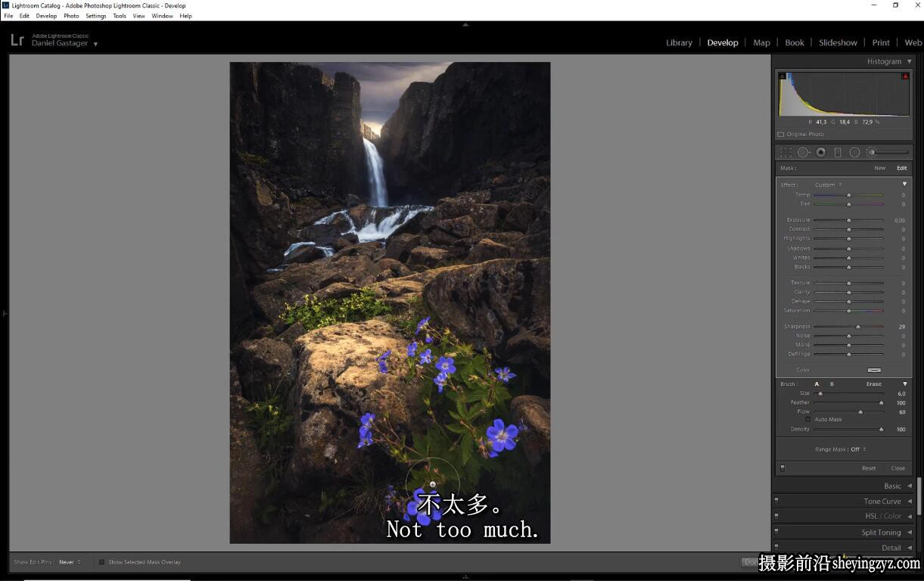Open the Develop menu in menu bar

click(x=46, y=16)
